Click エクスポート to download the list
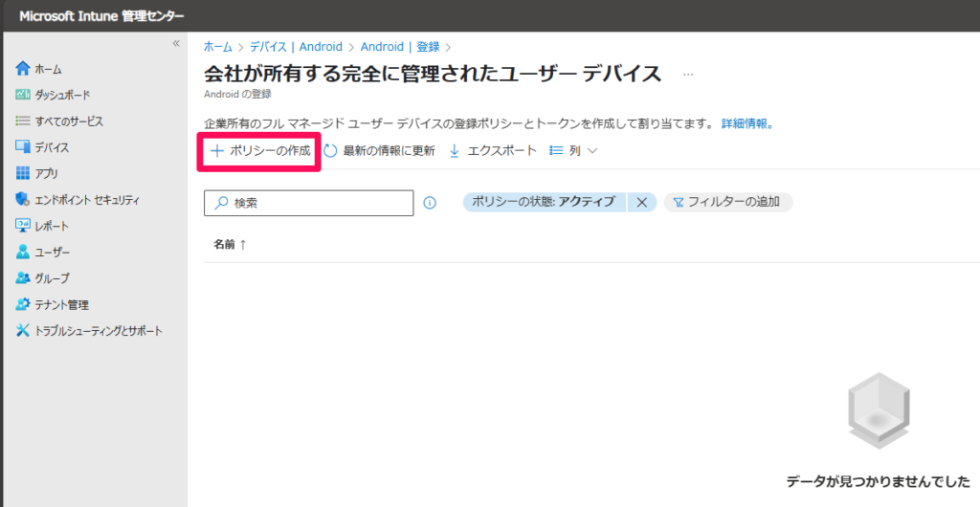 [x=493, y=150]
